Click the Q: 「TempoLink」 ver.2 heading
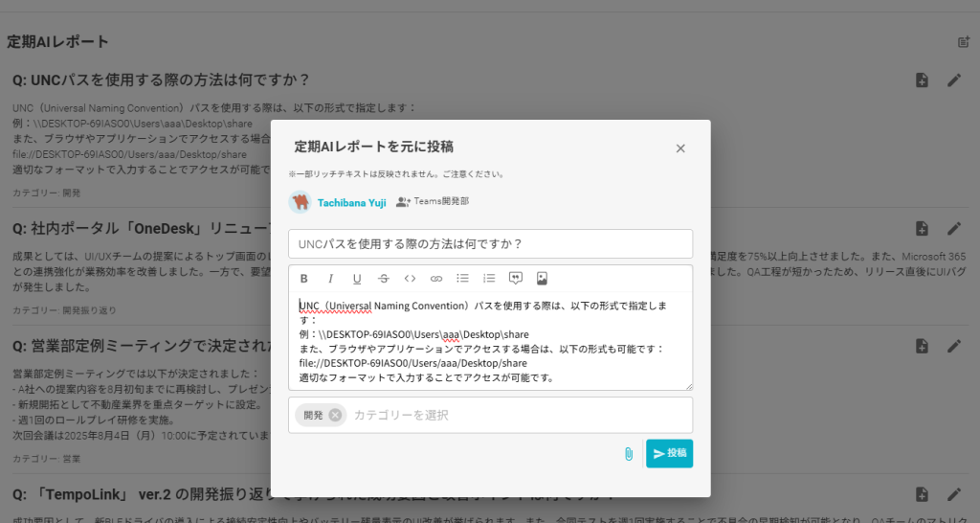This screenshot has width=980, height=523. pos(142,494)
